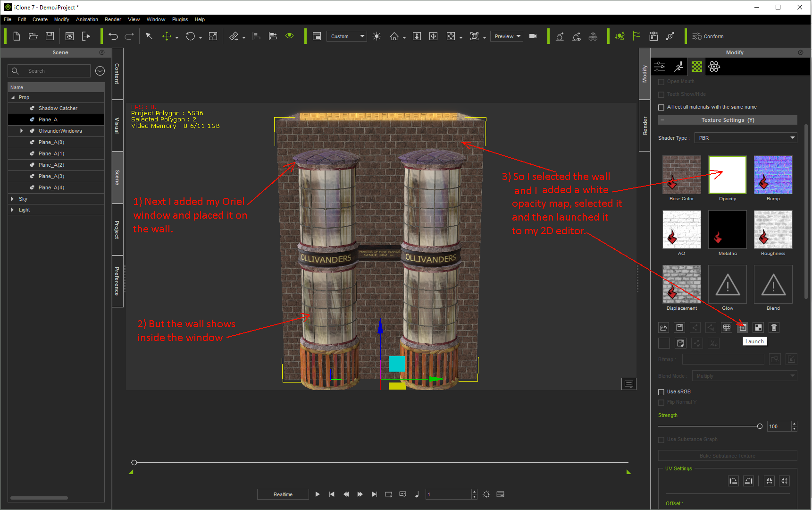Enable the Use sRGB checkbox

point(661,392)
